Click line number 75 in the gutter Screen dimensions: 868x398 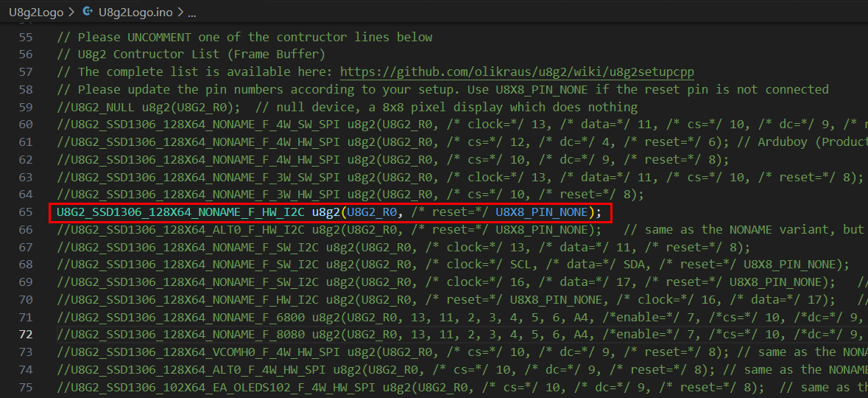pyautogui.click(x=26, y=387)
